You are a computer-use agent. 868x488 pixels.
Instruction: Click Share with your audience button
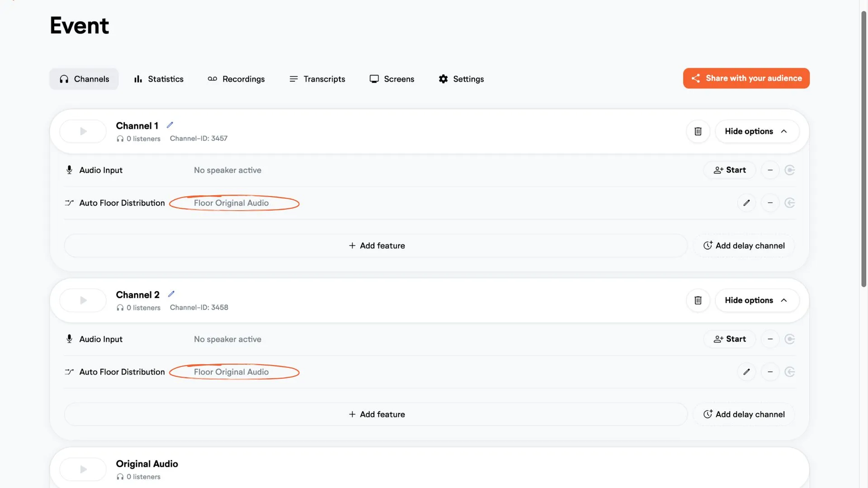(746, 79)
